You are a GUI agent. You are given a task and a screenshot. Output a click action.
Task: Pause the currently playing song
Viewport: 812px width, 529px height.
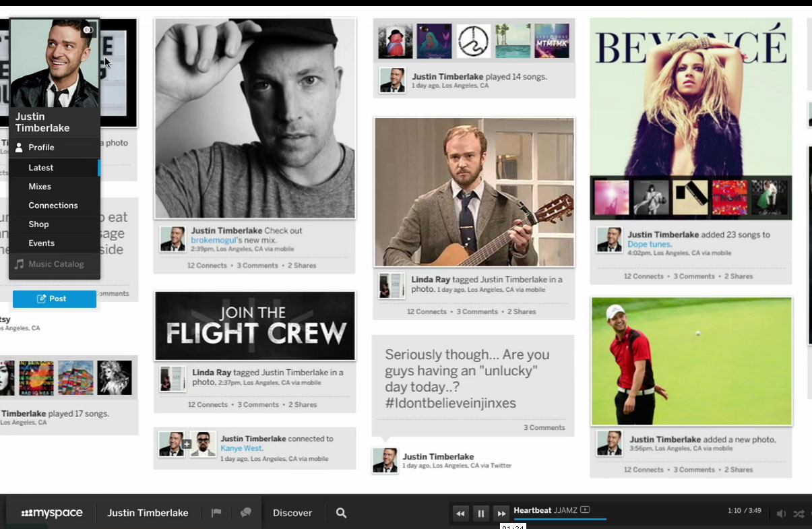[x=480, y=513]
